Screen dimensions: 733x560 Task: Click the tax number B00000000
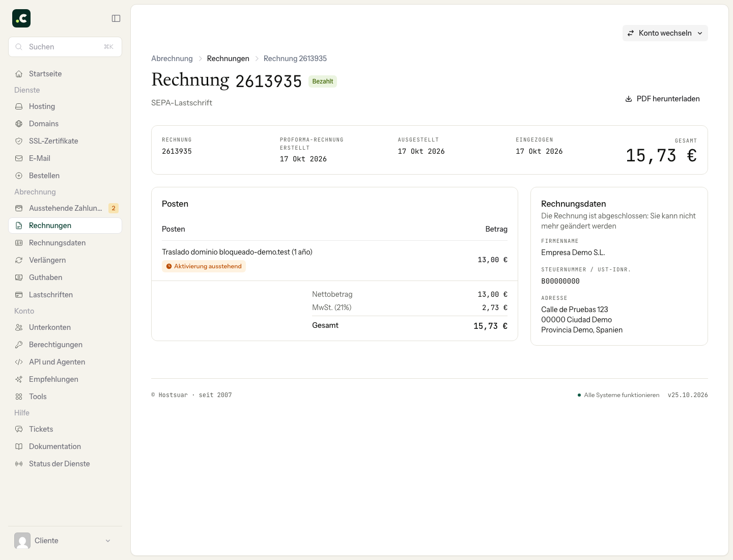(x=560, y=281)
